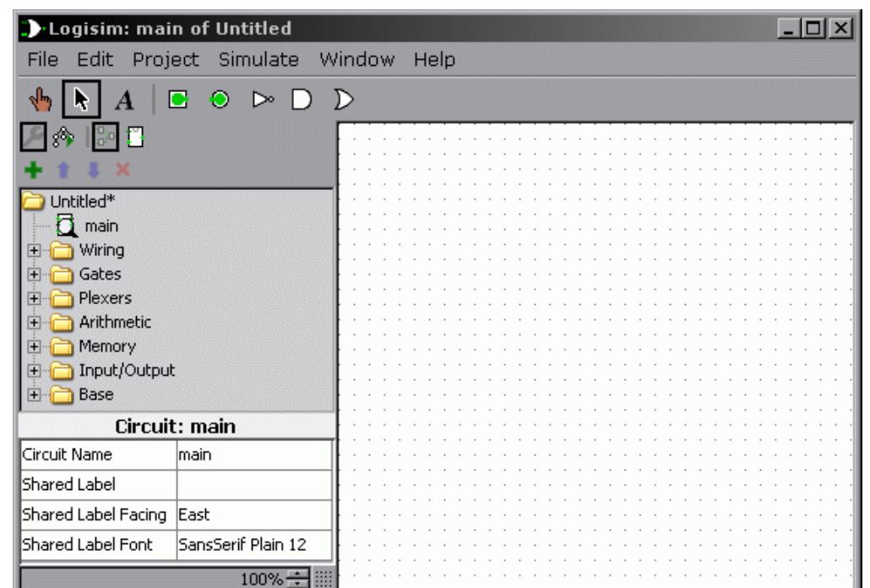870x588 pixels.
Task: Open the File menu
Action: point(43,59)
